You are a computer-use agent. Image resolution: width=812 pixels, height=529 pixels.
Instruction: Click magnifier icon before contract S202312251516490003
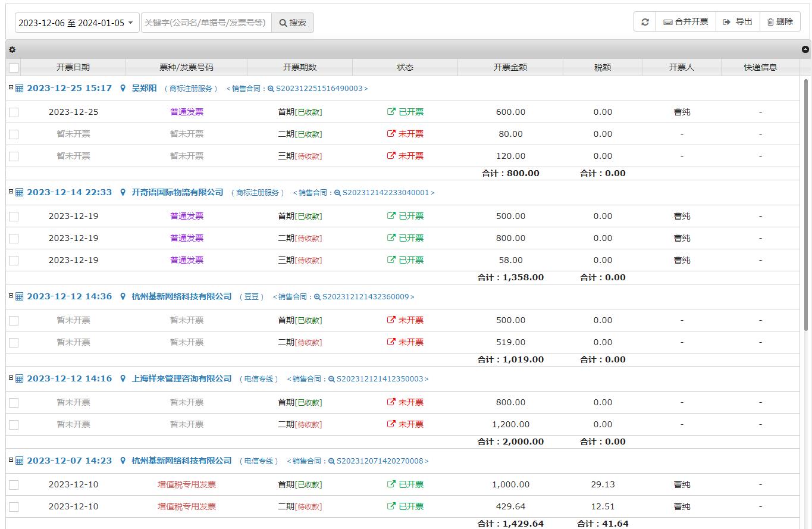(271, 89)
